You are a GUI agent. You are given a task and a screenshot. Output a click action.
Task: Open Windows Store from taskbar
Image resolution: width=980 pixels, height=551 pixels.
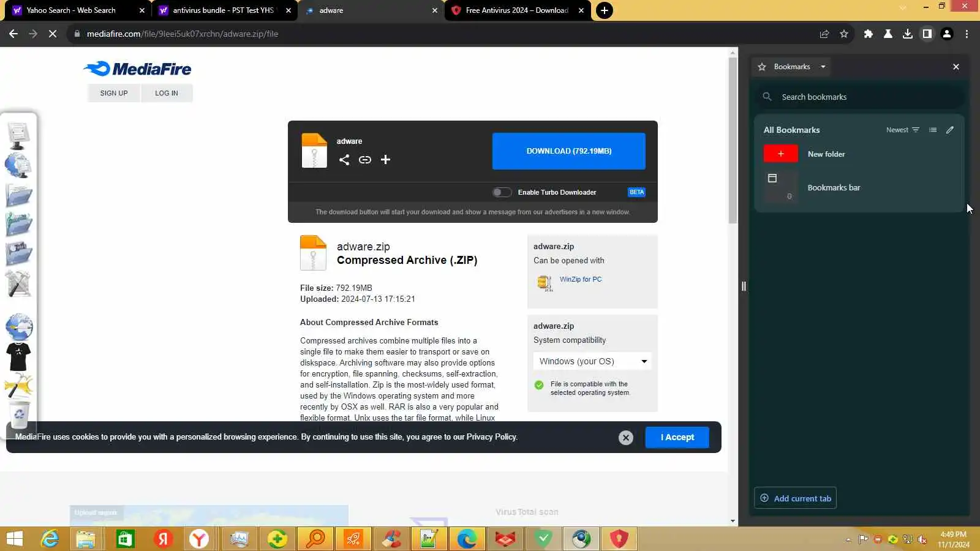point(125,539)
